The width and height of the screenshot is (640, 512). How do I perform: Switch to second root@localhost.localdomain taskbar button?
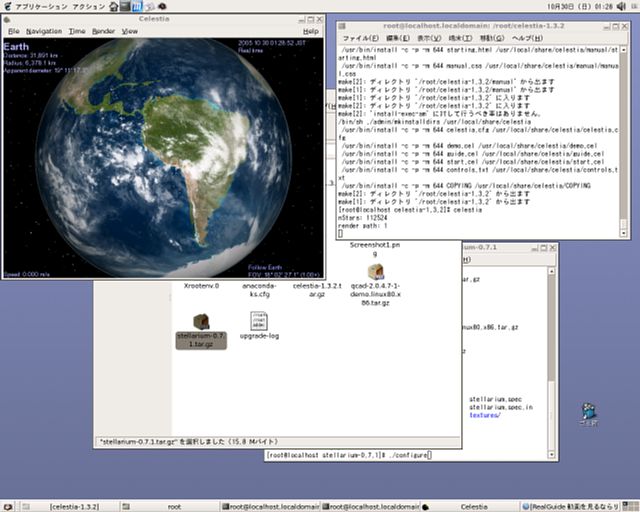[371, 507]
